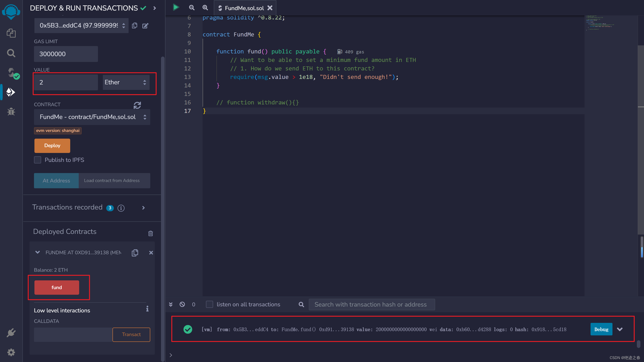The height and width of the screenshot is (362, 644).
Task: Open the Plugin manager plug icon
Action: point(11,333)
